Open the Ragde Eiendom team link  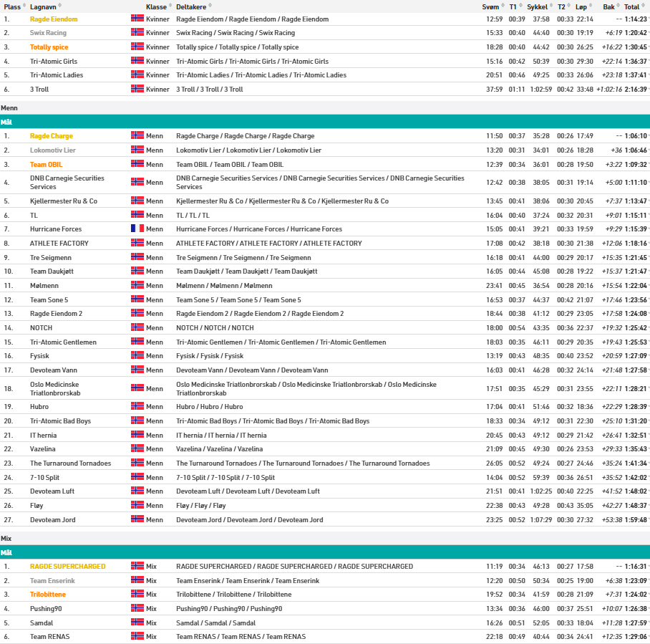tap(54, 19)
